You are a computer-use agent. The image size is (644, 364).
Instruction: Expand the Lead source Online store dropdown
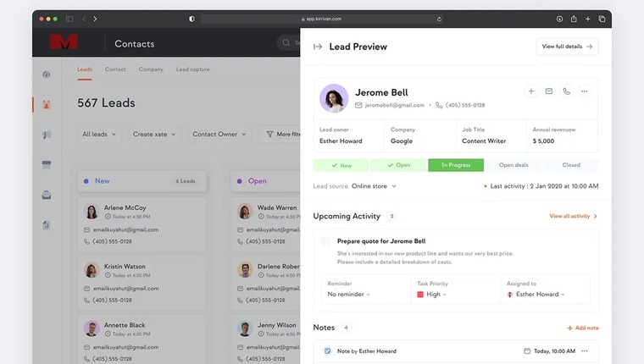pyautogui.click(x=374, y=186)
